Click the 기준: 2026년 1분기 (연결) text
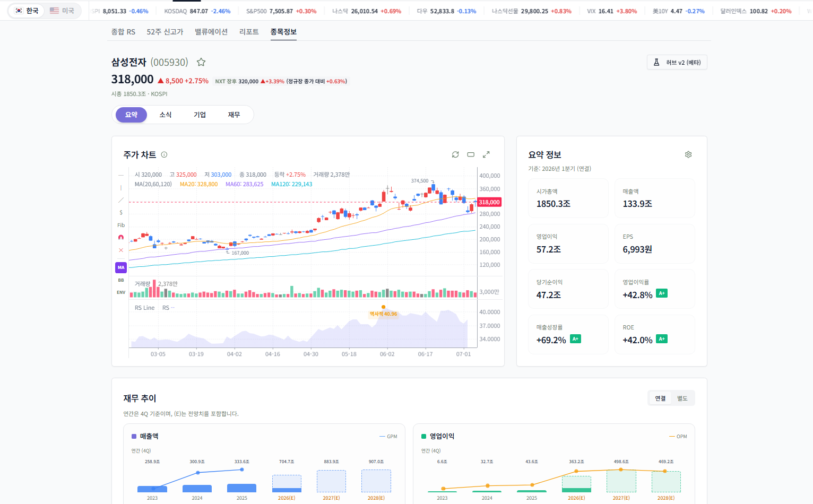Image resolution: width=813 pixels, height=504 pixels. 559,169
